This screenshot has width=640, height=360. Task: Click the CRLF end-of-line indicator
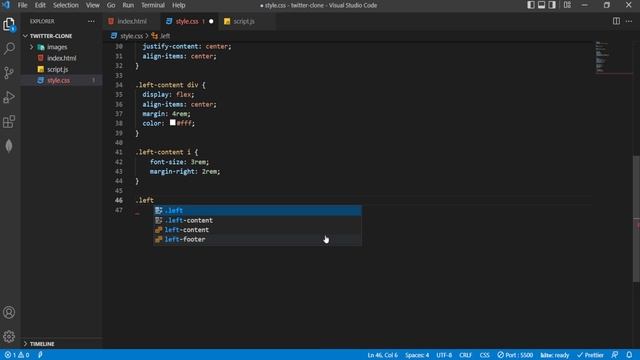(x=465, y=355)
